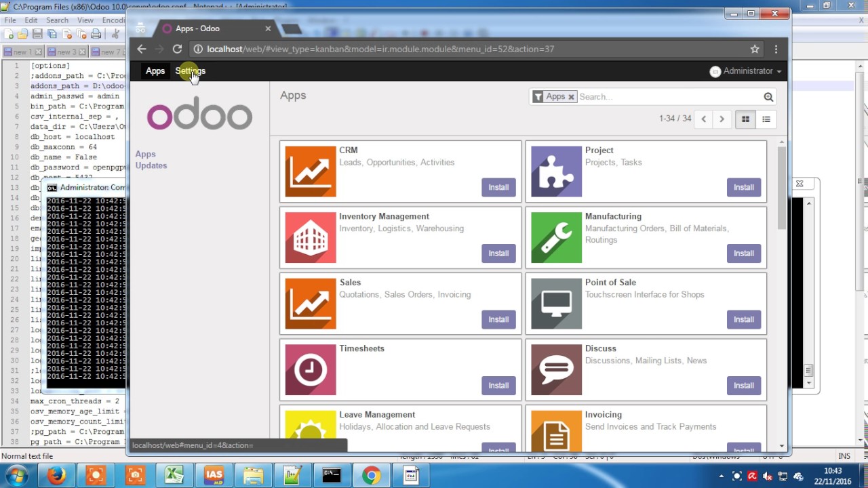Open the Apps top menu
Image resolution: width=868 pixels, height=488 pixels.
pos(155,70)
